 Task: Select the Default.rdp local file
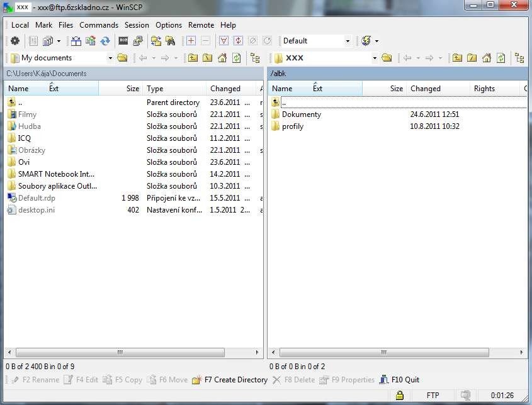(37, 198)
